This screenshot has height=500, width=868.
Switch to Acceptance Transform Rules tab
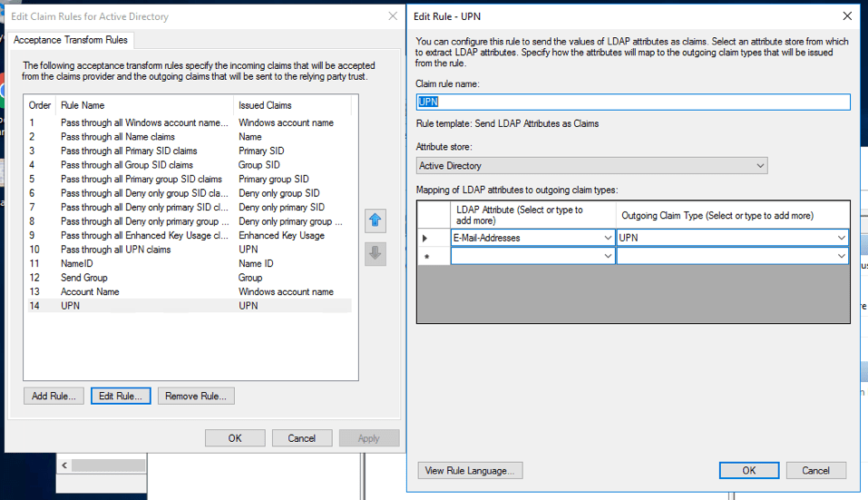tap(71, 41)
